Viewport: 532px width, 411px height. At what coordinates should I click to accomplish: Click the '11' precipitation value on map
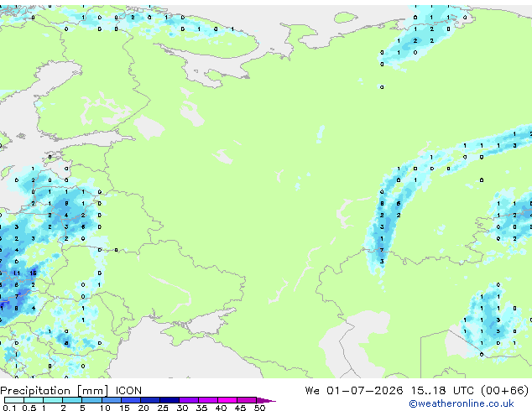[x=17, y=273]
